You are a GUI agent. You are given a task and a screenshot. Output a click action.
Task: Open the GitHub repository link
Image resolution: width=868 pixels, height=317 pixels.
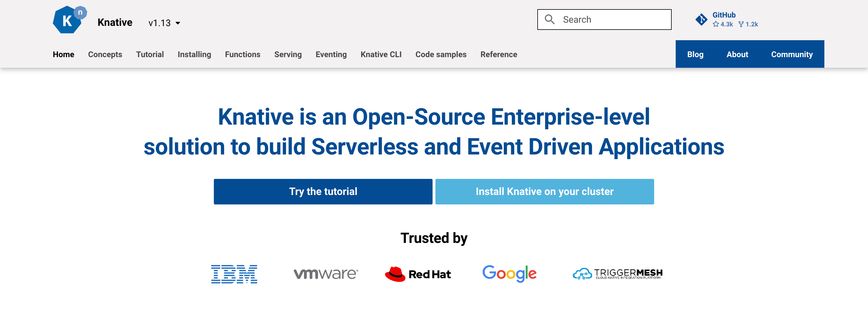coord(727,19)
